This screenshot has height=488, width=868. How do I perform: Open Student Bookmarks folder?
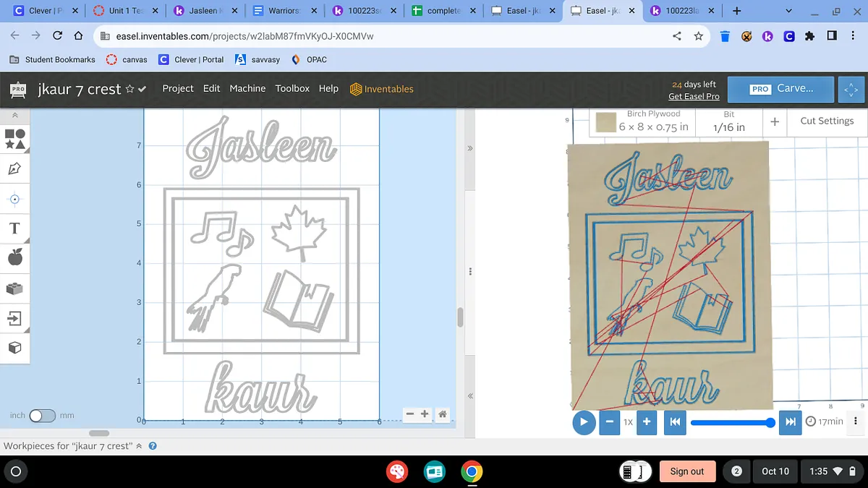click(52, 59)
